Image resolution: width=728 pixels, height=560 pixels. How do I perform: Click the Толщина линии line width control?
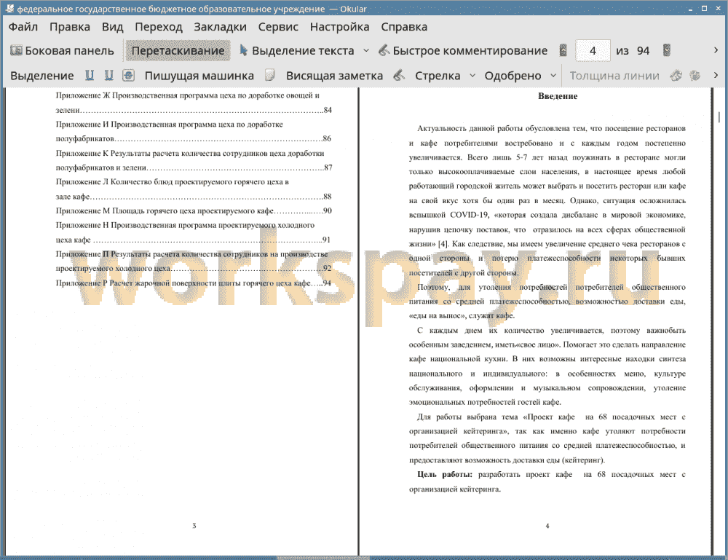[614, 76]
